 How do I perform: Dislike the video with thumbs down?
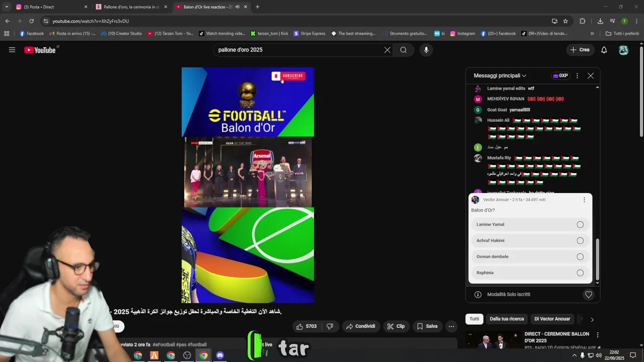tap(330, 326)
